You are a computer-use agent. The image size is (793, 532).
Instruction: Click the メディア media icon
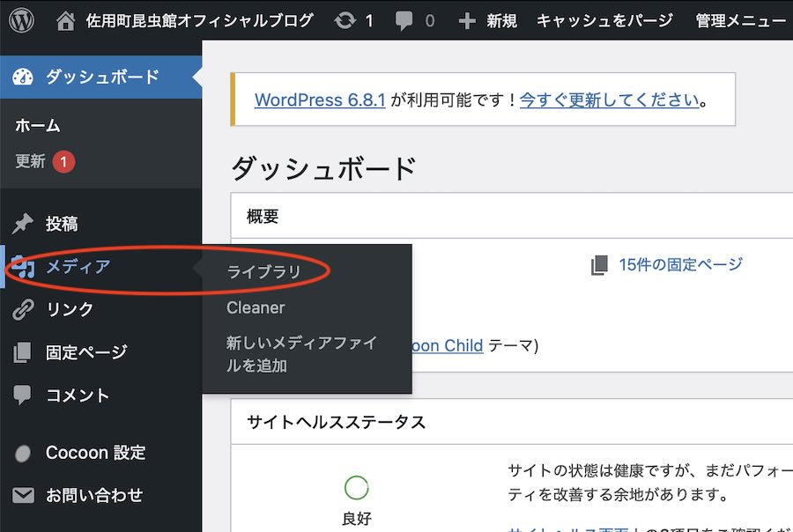pos(23,267)
